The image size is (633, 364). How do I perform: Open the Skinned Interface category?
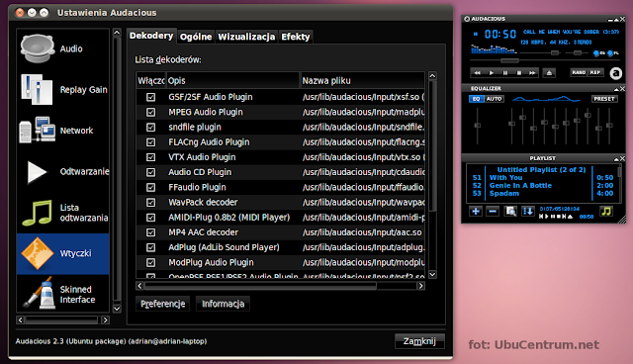click(x=63, y=295)
